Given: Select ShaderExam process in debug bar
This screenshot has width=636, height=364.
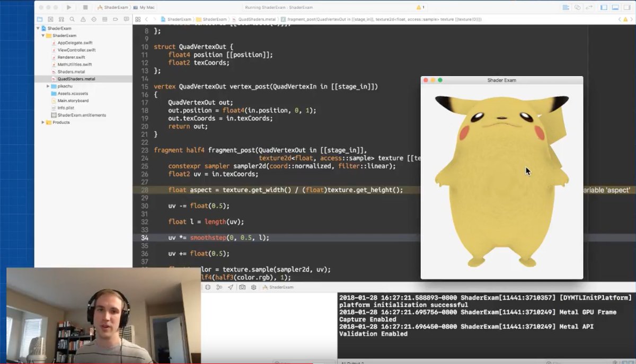Looking at the screenshot, I should (278, 287).
